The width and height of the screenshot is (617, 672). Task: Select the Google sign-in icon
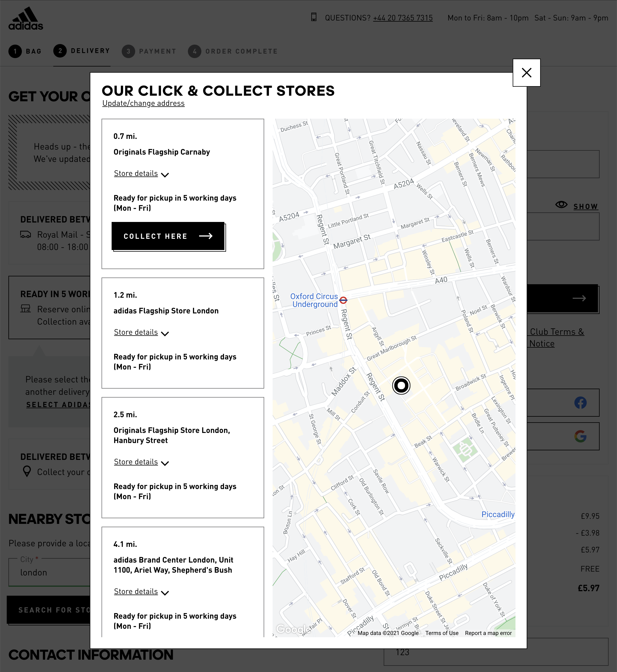click(x=581, y=436)
